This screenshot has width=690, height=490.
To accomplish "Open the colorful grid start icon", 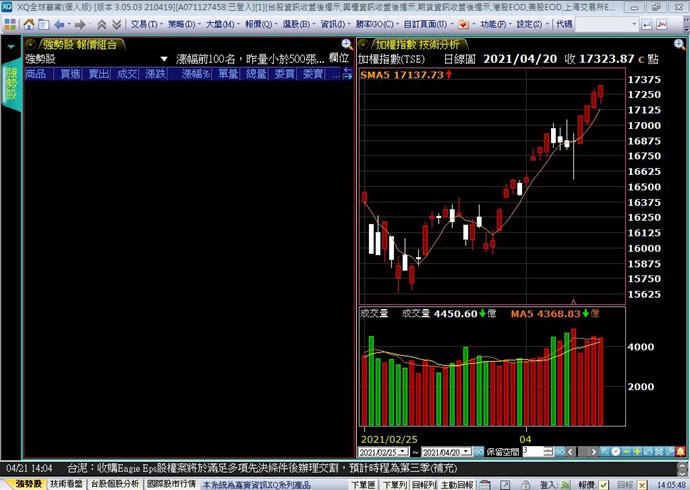I will (10, 24).
